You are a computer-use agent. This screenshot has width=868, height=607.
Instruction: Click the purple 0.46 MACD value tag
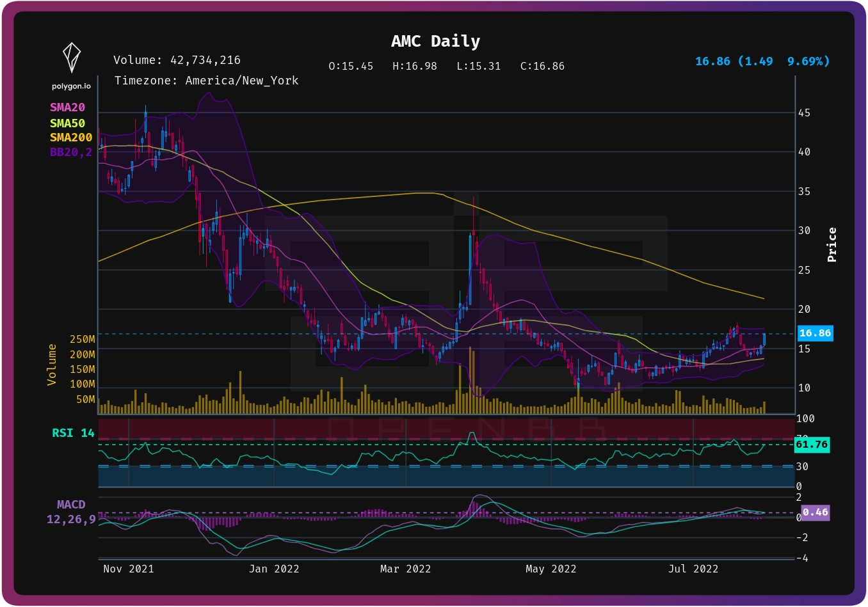816,512
